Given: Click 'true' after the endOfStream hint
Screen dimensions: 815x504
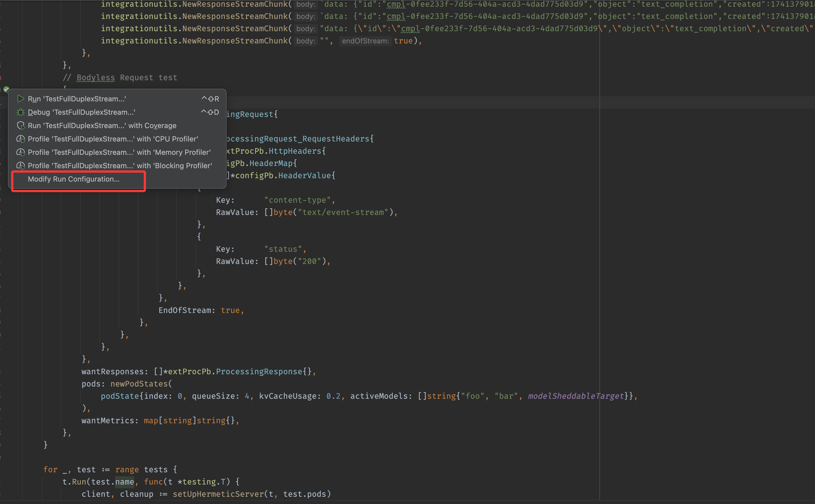Looking at the screenshot, I should pyautogui.click(x=403, y=41).
